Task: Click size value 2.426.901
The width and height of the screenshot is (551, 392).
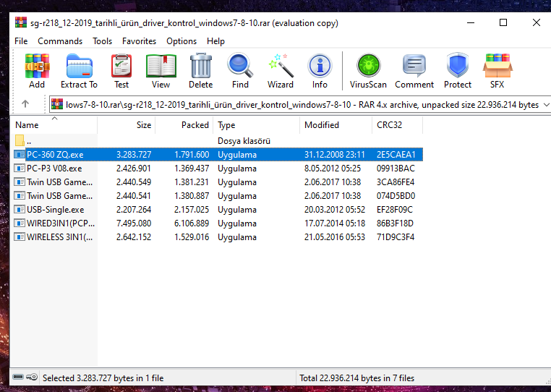Action: click(x=134, y=169)
